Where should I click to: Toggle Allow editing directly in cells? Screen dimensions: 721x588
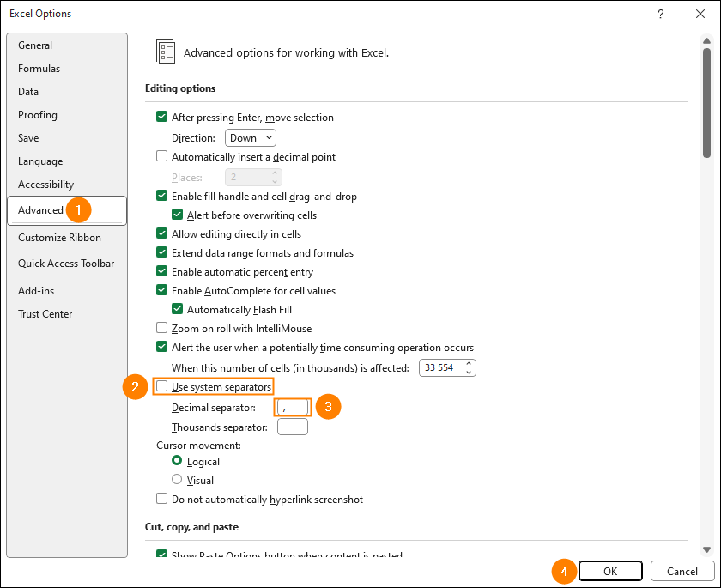click(161, 233)
